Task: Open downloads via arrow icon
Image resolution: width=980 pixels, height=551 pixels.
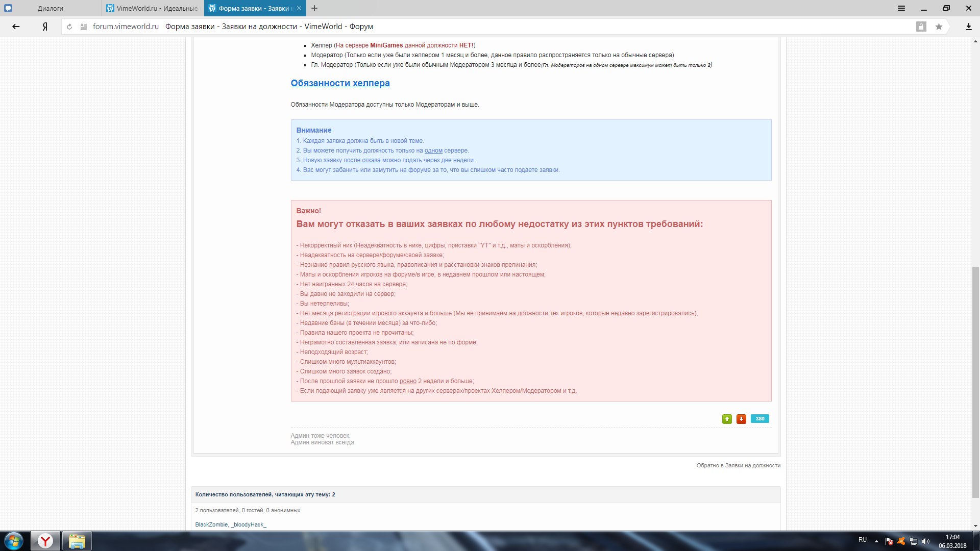Action: click(968, 27)
